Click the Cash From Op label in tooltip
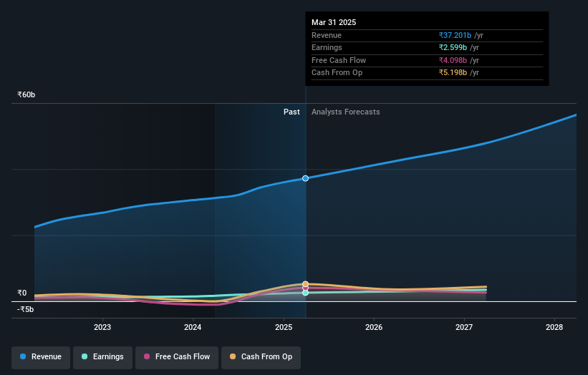This screenshot has height=375, width=588. (x=337, y=73)
